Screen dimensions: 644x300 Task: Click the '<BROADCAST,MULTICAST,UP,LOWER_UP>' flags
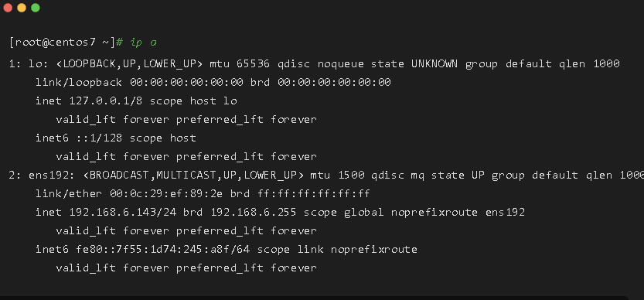tap(193, 176)
